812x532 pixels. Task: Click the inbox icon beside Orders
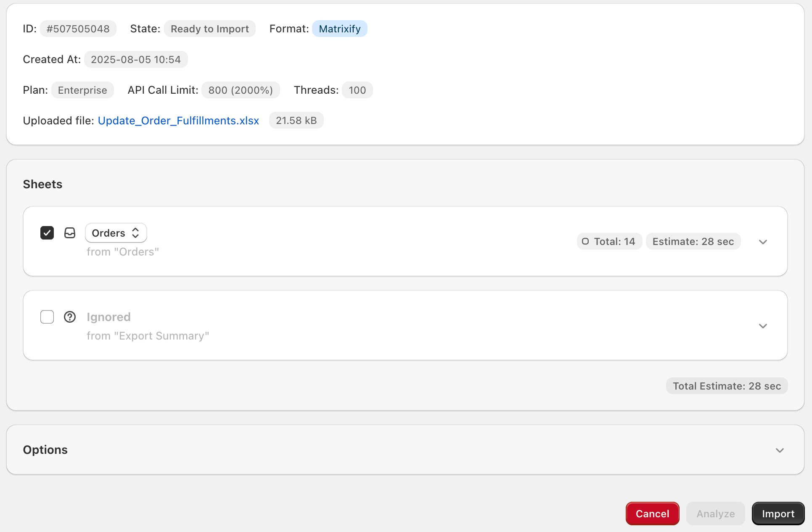pyautogui.click(x=70, y=233)
